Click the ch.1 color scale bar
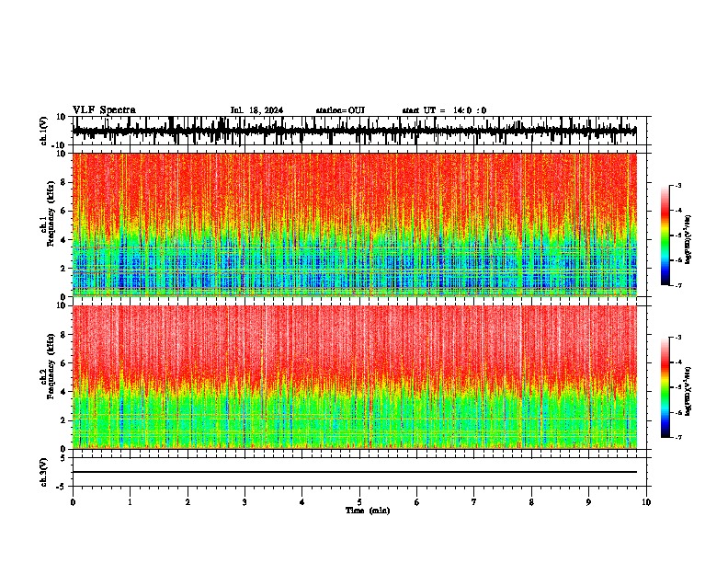The width and height of the screenshot is (728, 563). point(665,236)
